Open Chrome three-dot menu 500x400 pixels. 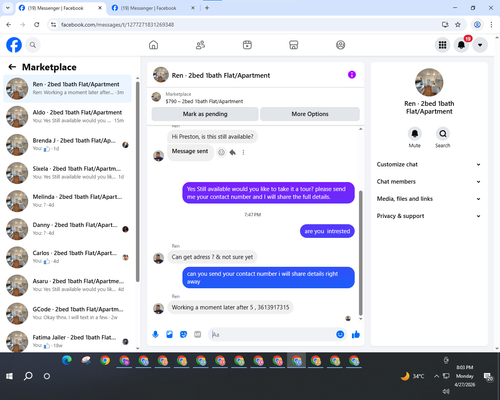tap(491, 25)
